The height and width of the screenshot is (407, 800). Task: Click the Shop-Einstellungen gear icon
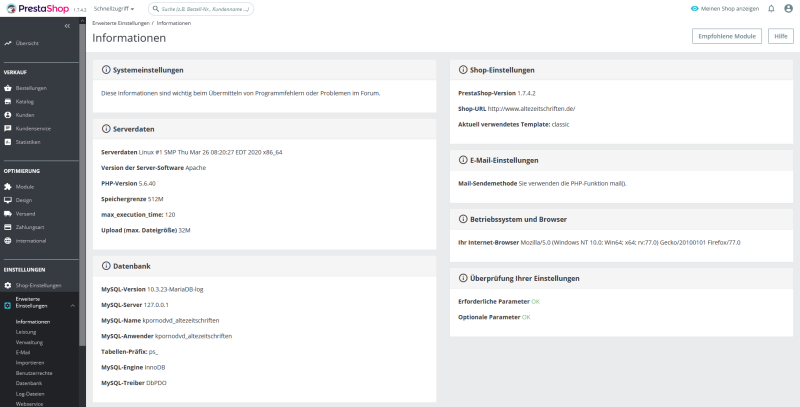point(7,285)
